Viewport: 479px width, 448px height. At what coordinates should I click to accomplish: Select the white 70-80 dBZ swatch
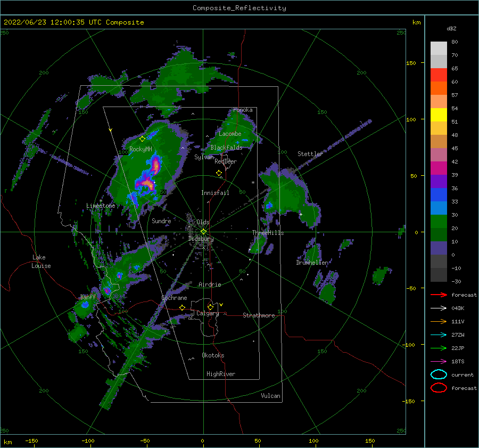439,48
